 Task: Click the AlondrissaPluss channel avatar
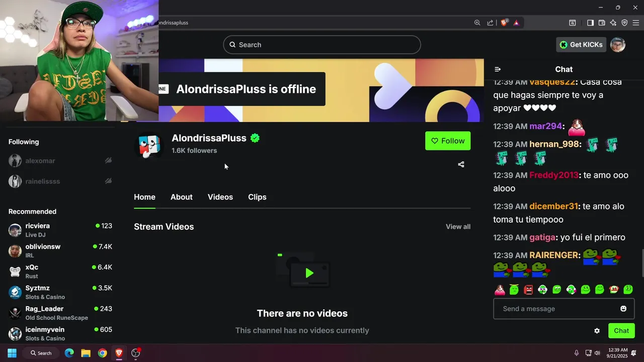click(149, 145)
